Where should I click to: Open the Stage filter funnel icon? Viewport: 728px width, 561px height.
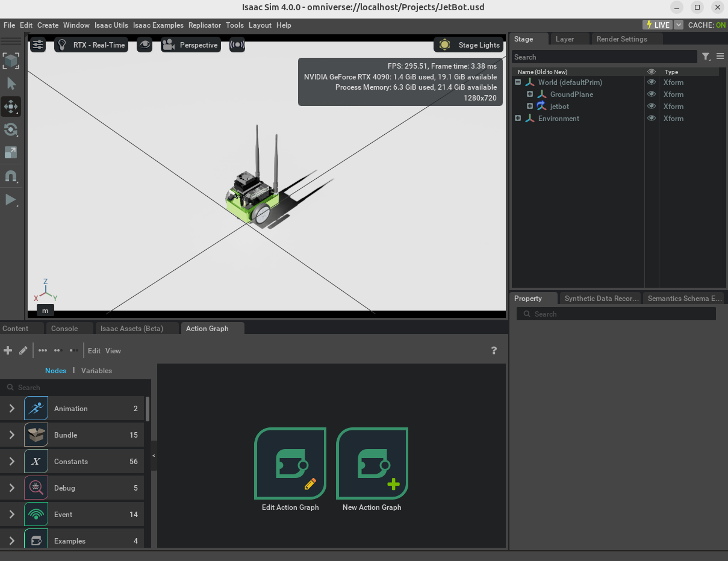coord(706,57)
